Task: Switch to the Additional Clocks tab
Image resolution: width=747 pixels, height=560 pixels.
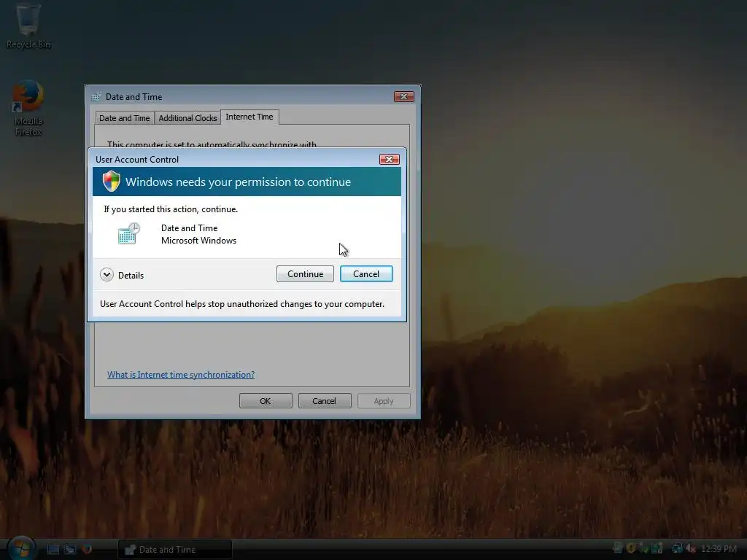Action: point(187,118)
